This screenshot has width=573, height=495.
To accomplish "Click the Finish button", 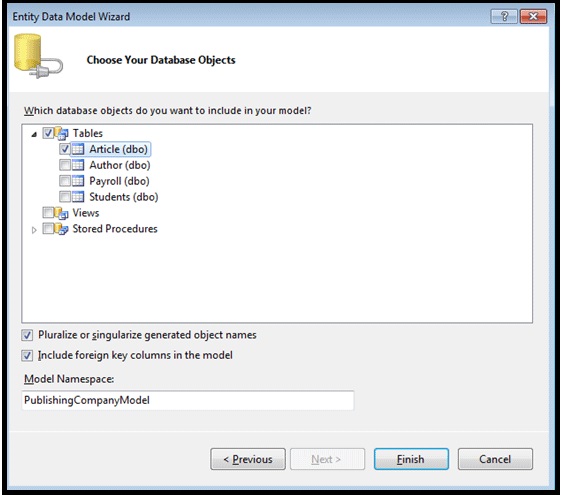I will pos(411,459).
